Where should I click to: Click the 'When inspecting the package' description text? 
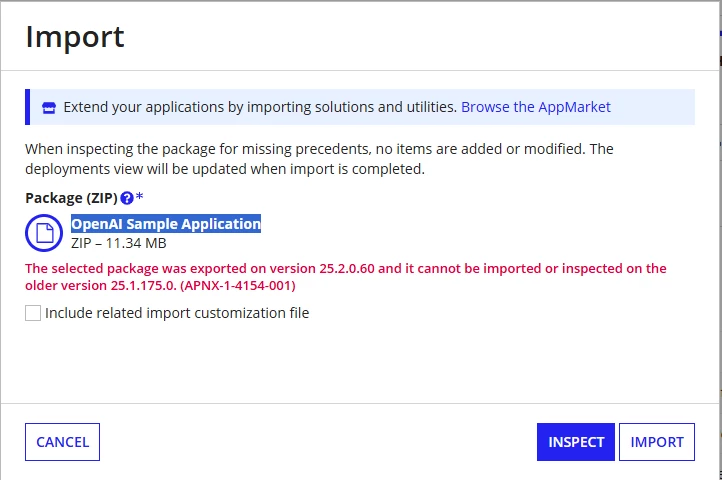pos(319,159)
